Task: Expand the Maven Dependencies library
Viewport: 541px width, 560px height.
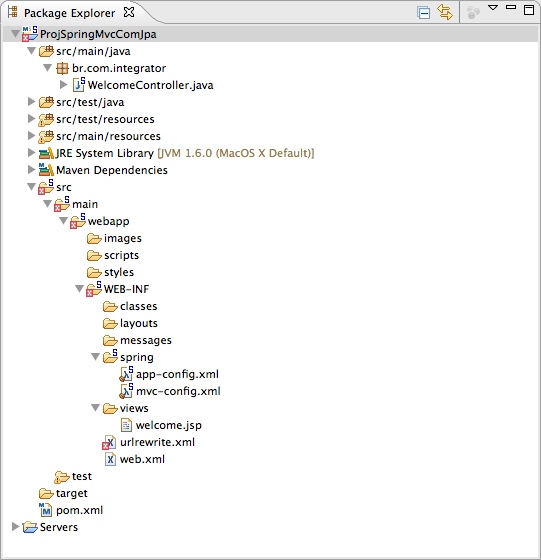Action: [31, 170]
